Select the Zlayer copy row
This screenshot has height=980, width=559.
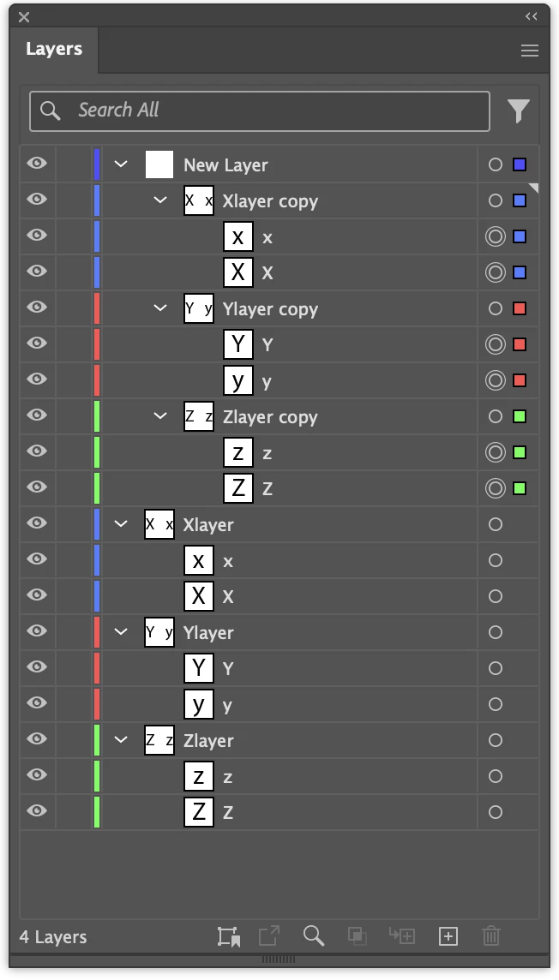[279, 416]
